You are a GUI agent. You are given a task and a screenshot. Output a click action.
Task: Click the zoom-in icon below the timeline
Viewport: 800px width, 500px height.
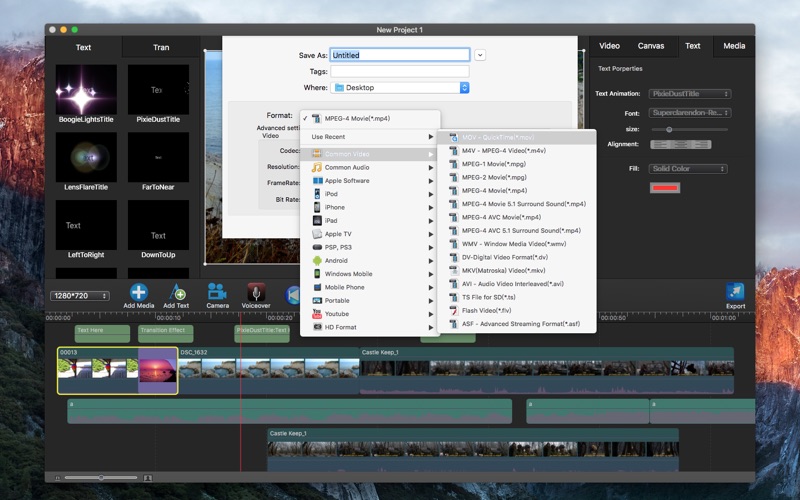coord(147,478)
